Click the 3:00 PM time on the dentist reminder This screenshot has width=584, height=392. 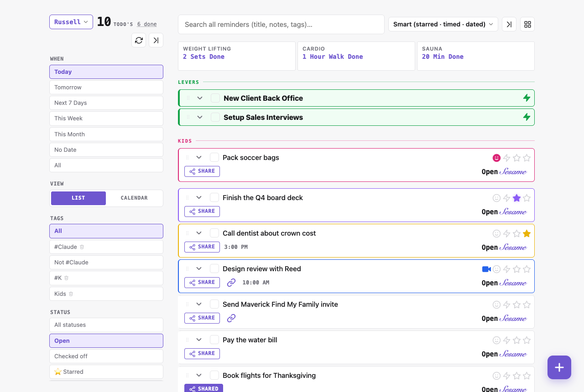pos(236,247)
